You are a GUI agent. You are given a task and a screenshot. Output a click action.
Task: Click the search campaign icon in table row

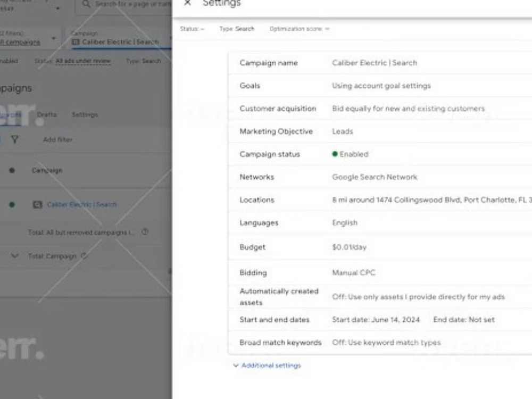pos(37,205)
